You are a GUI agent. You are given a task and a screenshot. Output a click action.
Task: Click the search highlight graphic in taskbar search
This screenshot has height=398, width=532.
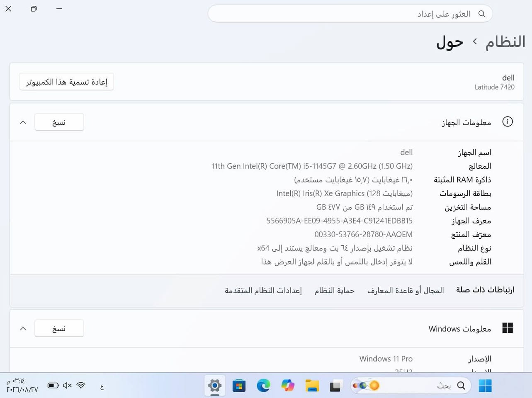(366, 386)
